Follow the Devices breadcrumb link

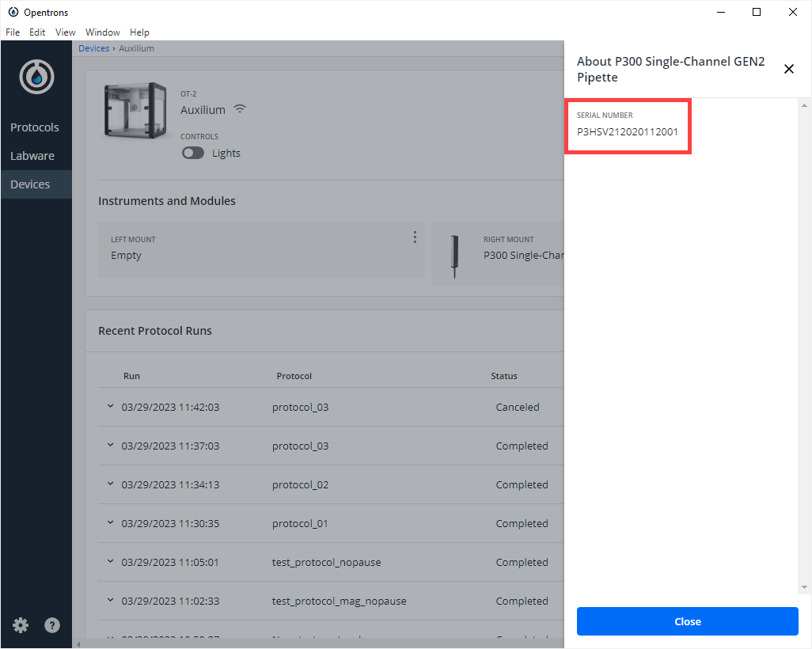[93, 48]
